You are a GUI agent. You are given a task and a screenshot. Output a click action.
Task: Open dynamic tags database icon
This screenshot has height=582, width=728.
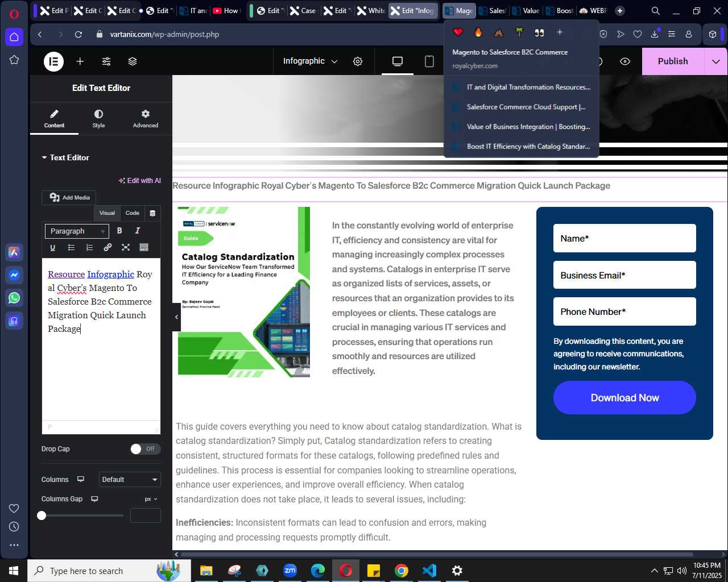point(152,213)
